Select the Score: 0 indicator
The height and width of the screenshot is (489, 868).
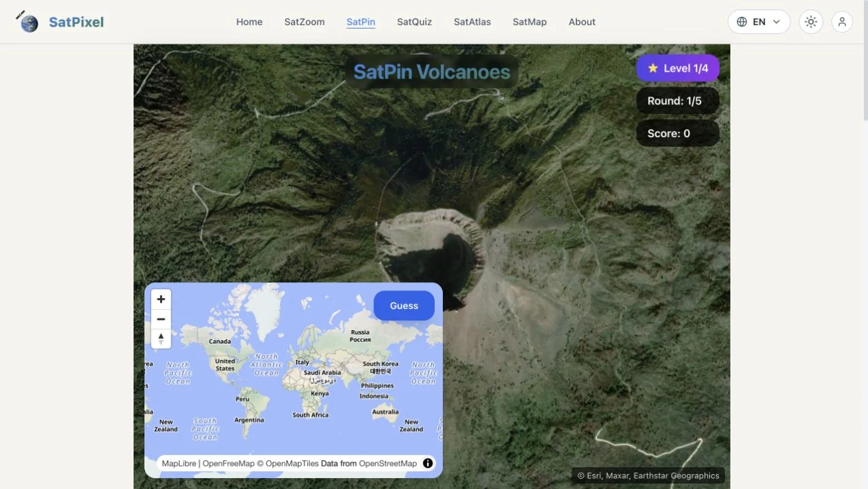[678, 134]
